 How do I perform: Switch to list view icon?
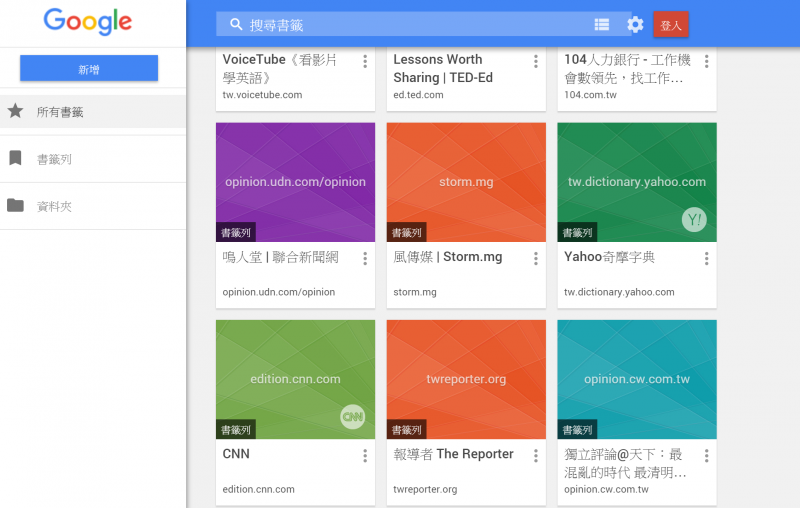pos(602,24)
